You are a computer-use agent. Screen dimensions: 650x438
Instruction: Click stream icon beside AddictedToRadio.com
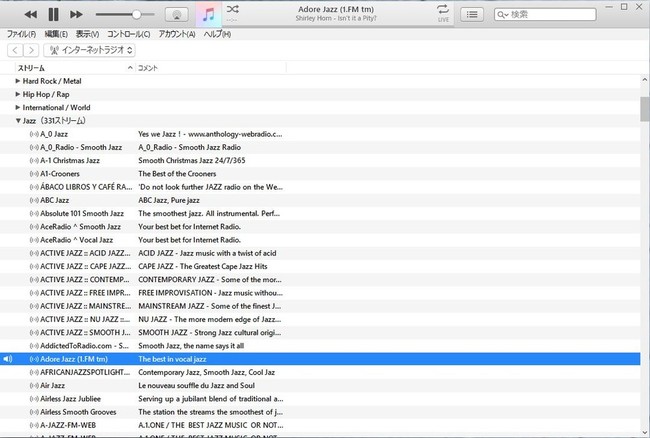(x=34, y=346)
